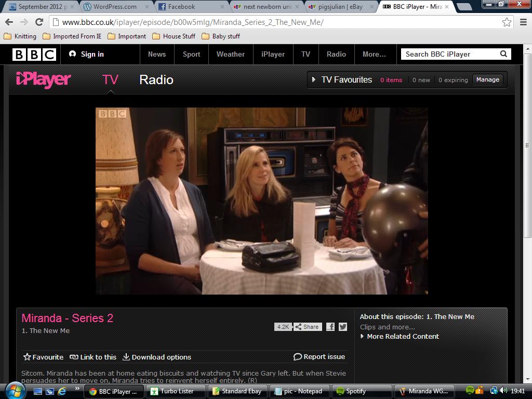532x399 pixels.
Task: Open Spotify from the taskbar
Action: click(x=351, y=391)
